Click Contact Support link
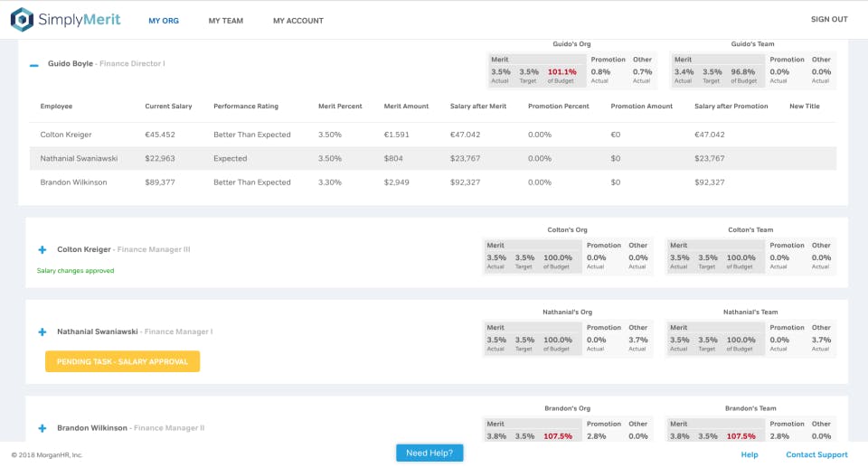The width and height of the screenshot is (868, 467). pos(816,454)
